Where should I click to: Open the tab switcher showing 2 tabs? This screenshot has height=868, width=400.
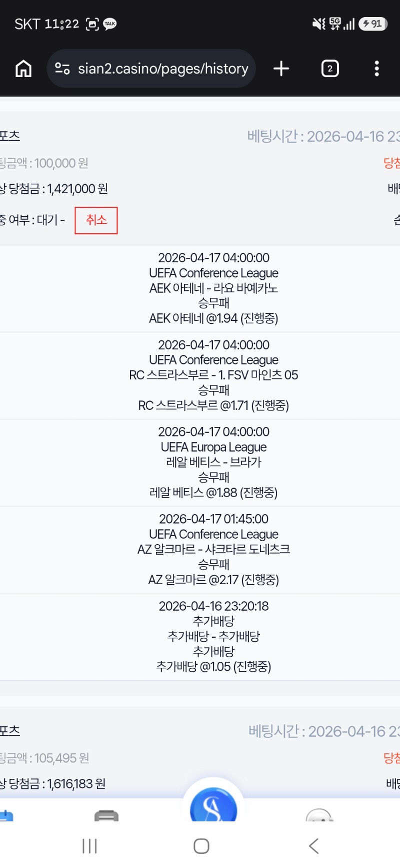330,69
